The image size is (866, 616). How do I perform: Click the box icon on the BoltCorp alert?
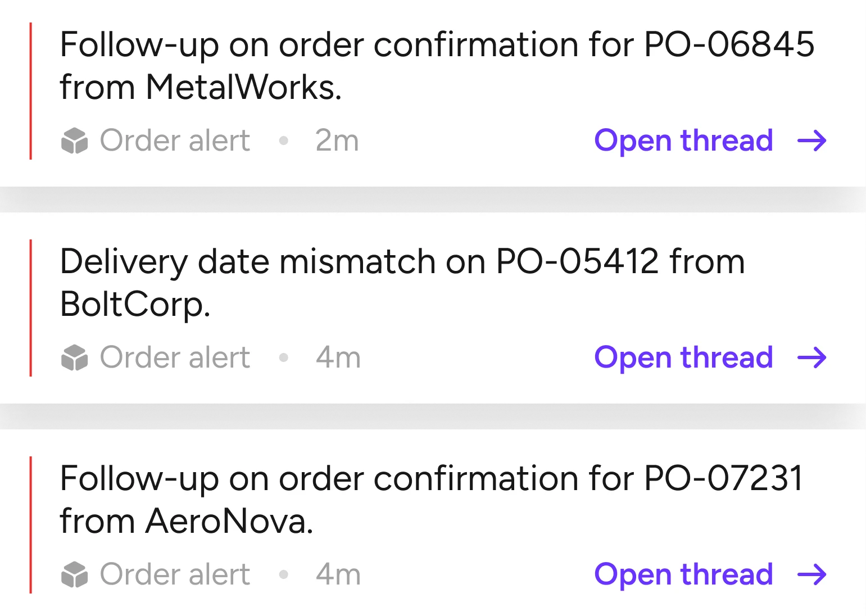click(x=74, y=357)
